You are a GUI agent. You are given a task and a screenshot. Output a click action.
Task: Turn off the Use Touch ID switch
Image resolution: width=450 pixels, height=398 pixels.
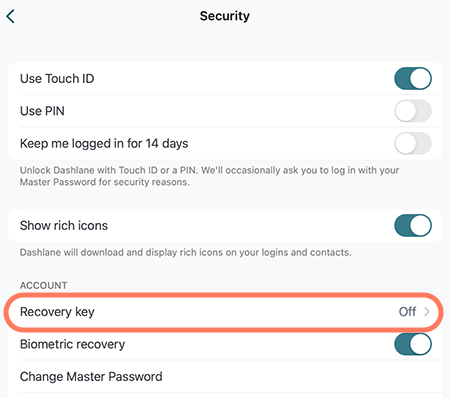[x=413, y=79]
